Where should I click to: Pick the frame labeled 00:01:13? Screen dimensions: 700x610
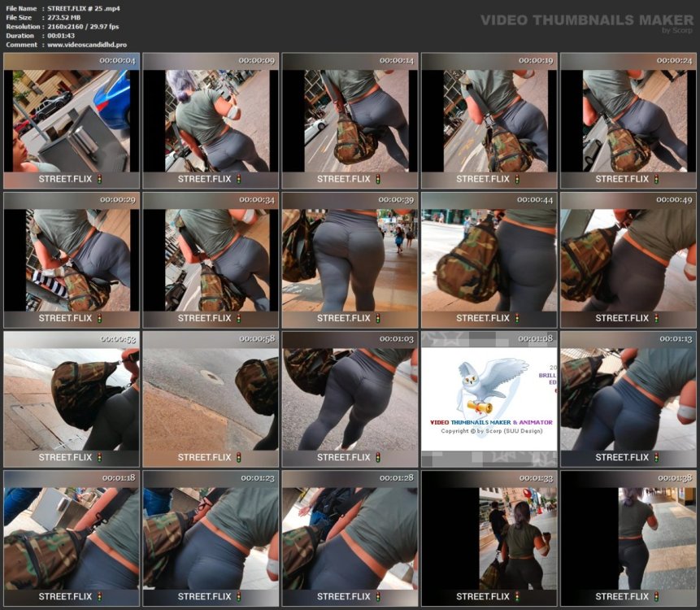(x=628, y=399)
